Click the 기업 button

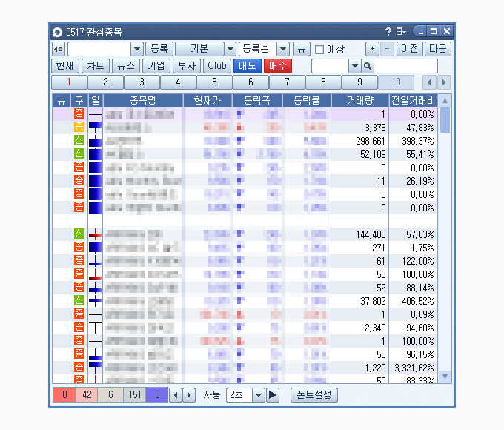[x=156, y=66]
